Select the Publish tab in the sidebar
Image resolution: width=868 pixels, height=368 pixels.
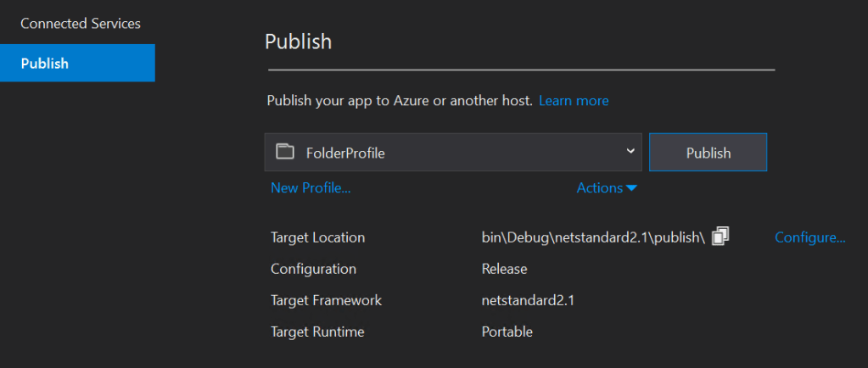(77, 64)
